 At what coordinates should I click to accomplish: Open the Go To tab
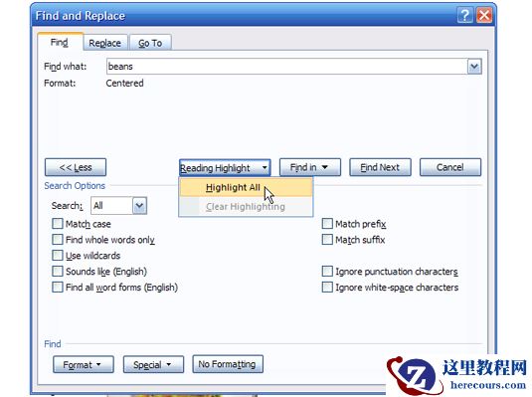[x=150, y=43]
